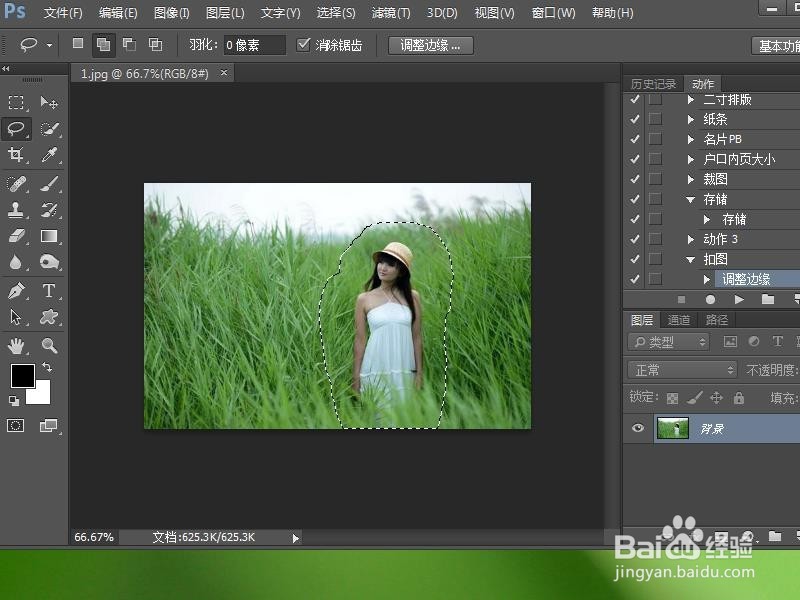Select the Crop tool
The height and width of the screenshot is (600, 800).
tap(16, 154)
